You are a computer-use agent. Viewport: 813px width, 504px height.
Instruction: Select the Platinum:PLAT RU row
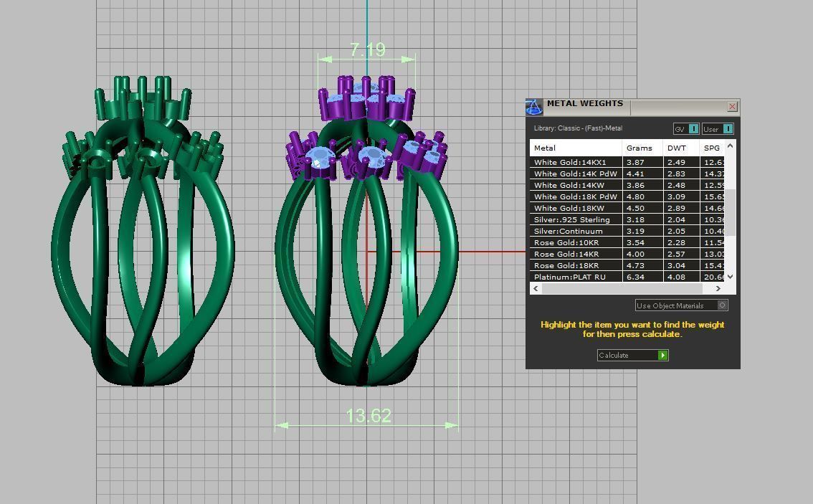(x=627, y=276)
